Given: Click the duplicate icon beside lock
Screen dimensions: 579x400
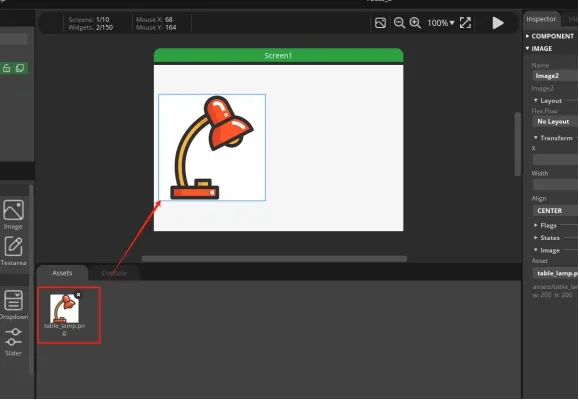Looking at the screenshot, I should 20,68.
